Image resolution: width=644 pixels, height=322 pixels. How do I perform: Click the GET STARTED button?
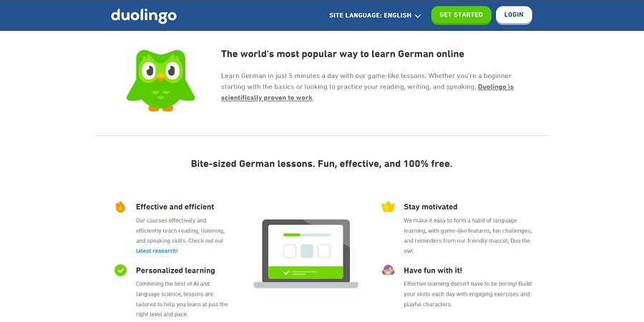click(x=461, y=15)
